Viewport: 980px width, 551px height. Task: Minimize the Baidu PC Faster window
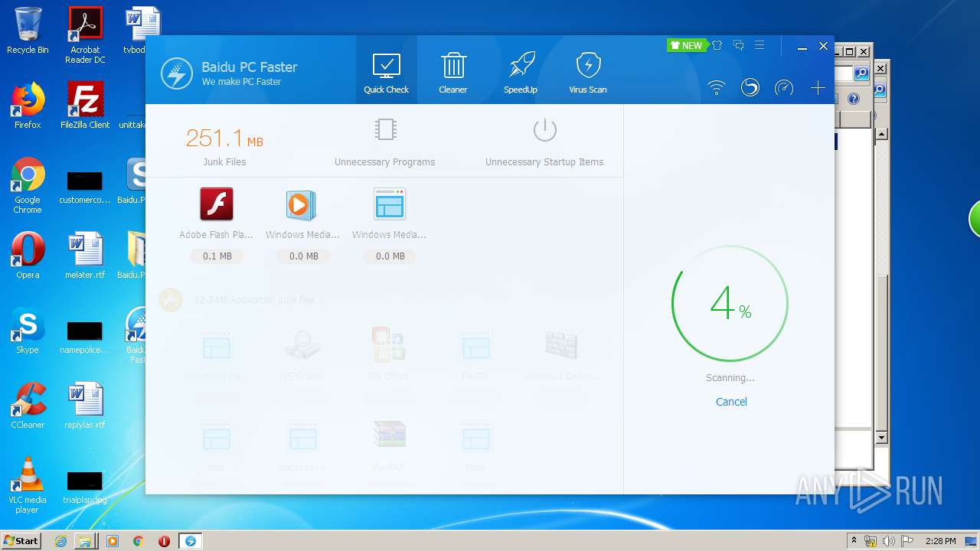pos(802,47)
